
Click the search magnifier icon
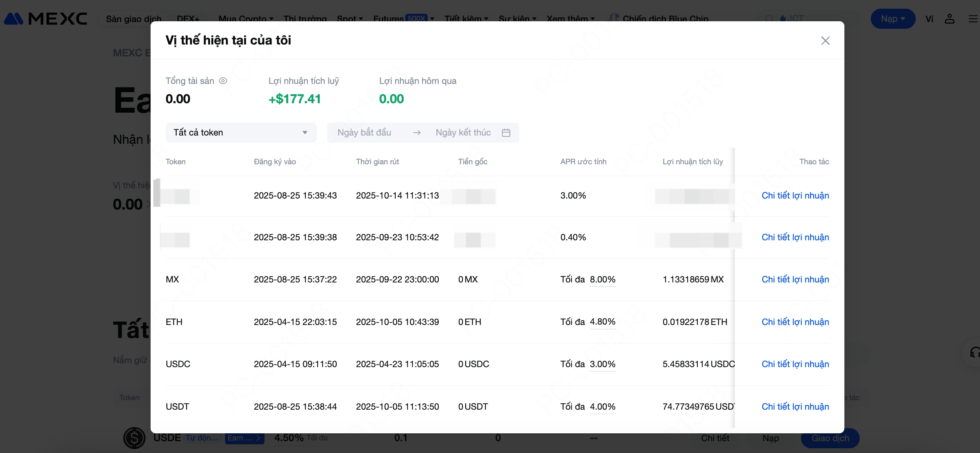point(769,19)
